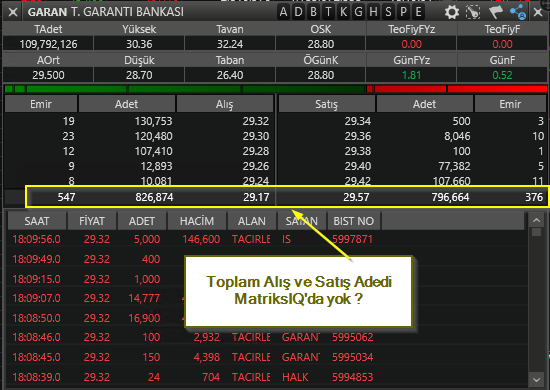Toggle the K letter button

343,12
